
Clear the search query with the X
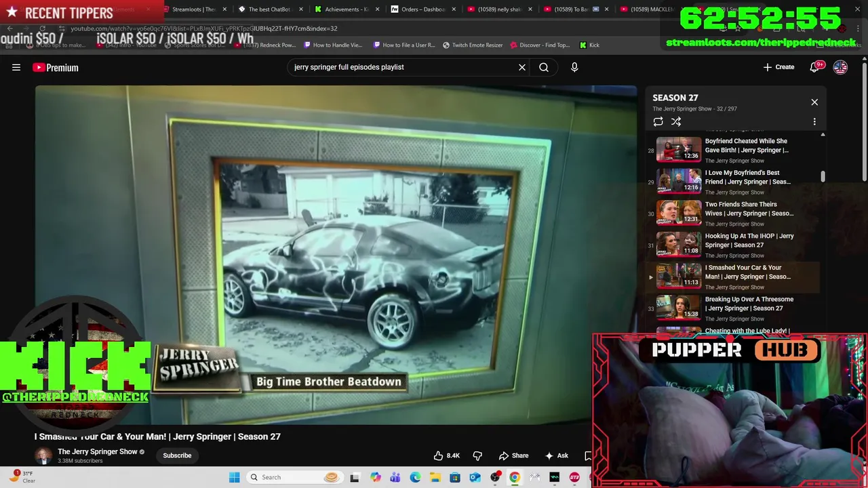522,67
